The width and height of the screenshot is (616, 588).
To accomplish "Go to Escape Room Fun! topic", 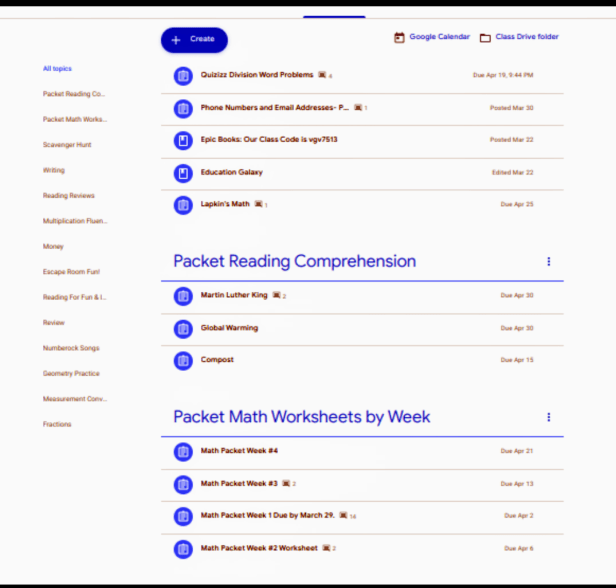I will pos(71,272).
